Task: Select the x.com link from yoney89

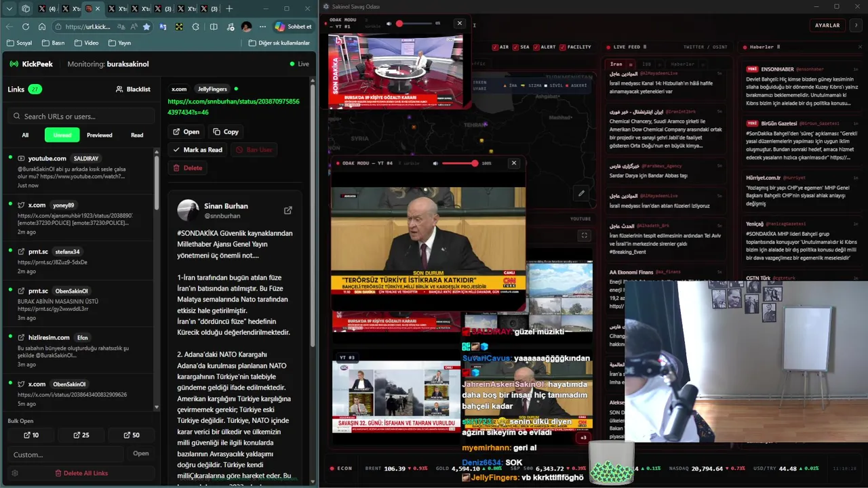Action: pyautogui.click(x=78, y=218)
